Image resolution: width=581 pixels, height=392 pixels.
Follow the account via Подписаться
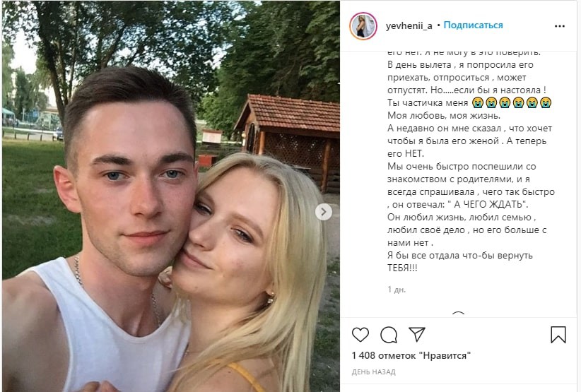[x=473, y=25]
